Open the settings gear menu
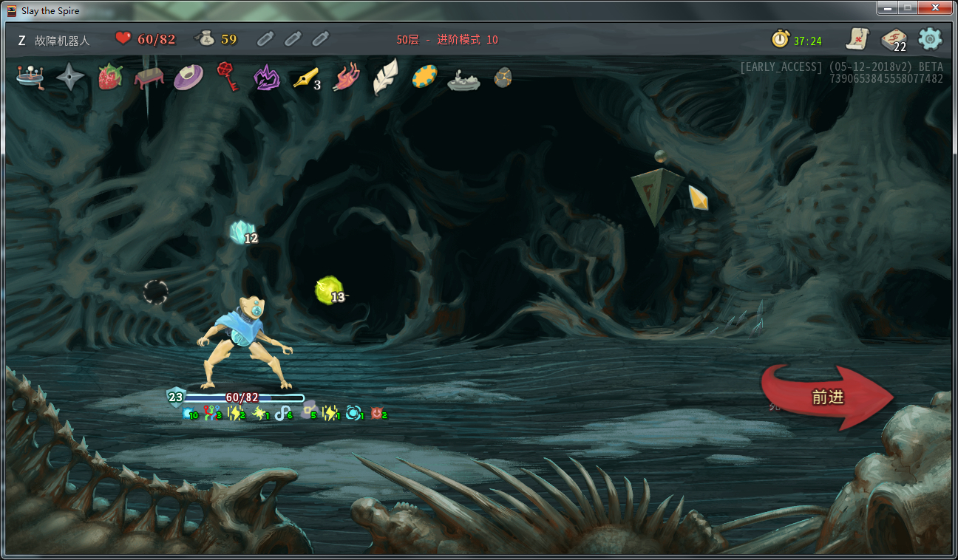The height and width of the screenshot is (560, 958). click(x=930, y=38)
